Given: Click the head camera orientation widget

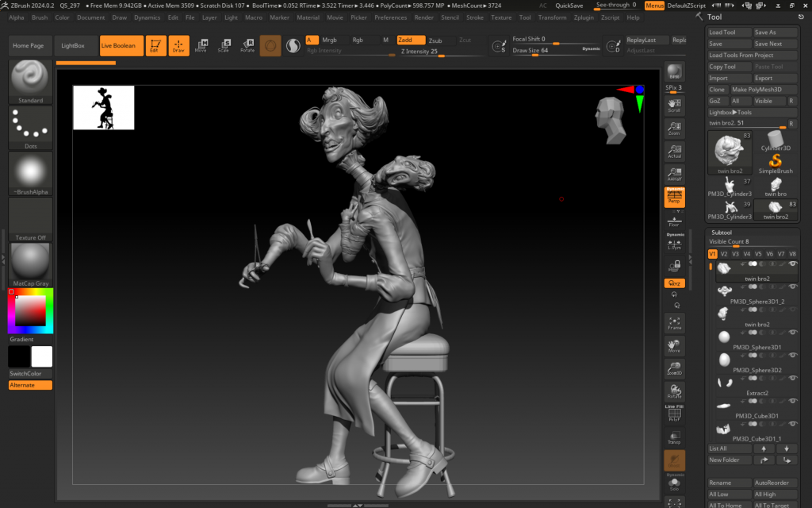Looking at the screenshot, I should 611,120.
